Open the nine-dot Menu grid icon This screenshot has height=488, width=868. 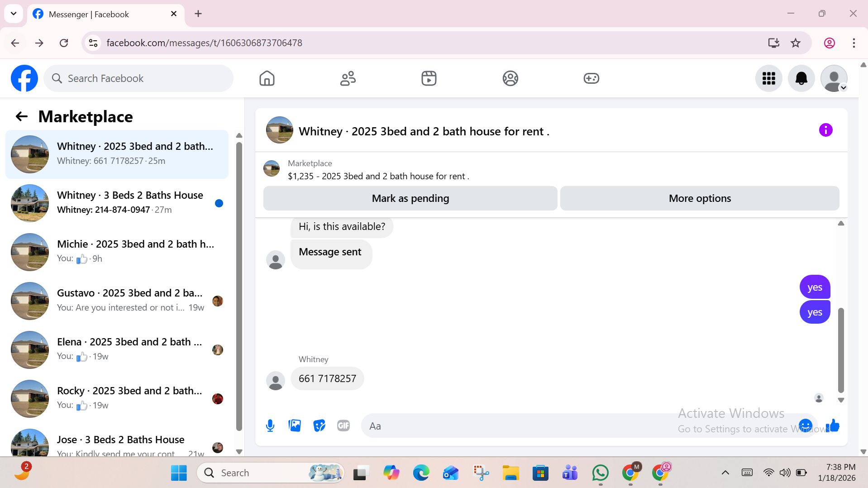point(769,78)
